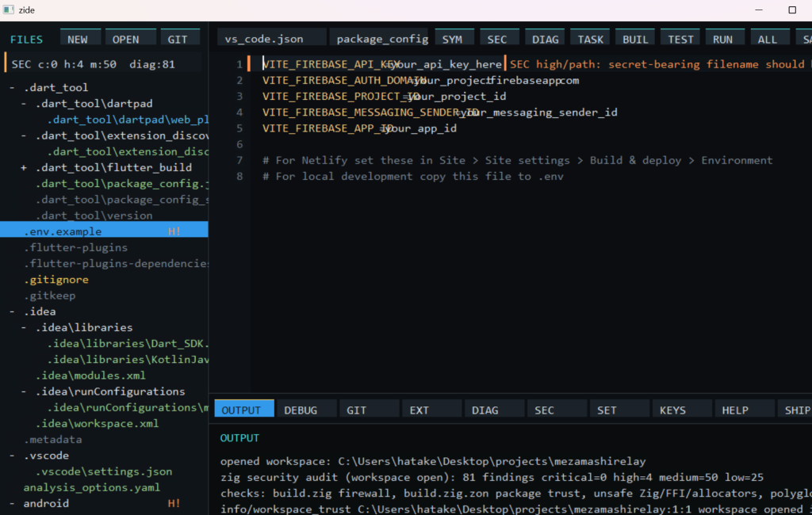
Task: Open the .gitignore file
Action: coord(56,280)
